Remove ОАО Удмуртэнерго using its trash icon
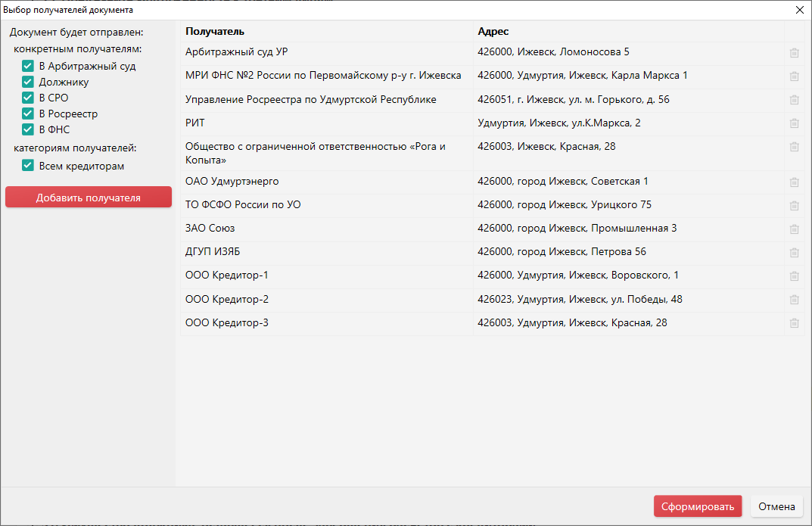The height and width of the screenshot is (526, 812). [x=794, y=182]
